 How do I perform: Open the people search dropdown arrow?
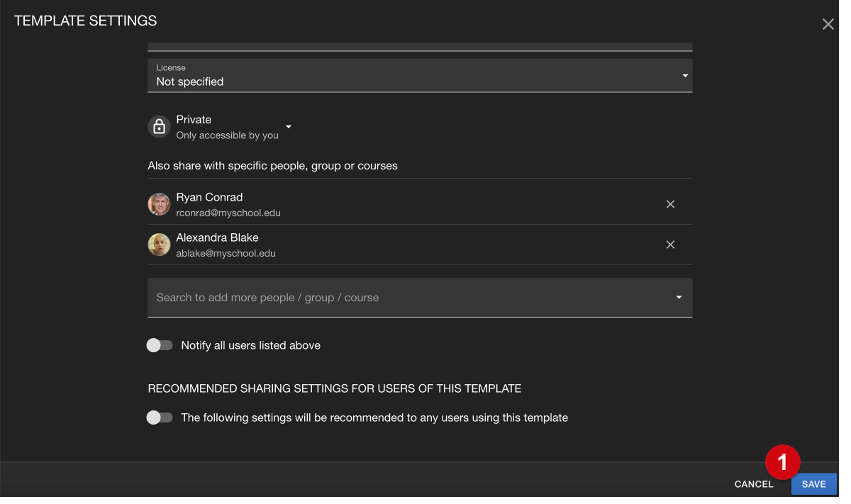(679, 297)
